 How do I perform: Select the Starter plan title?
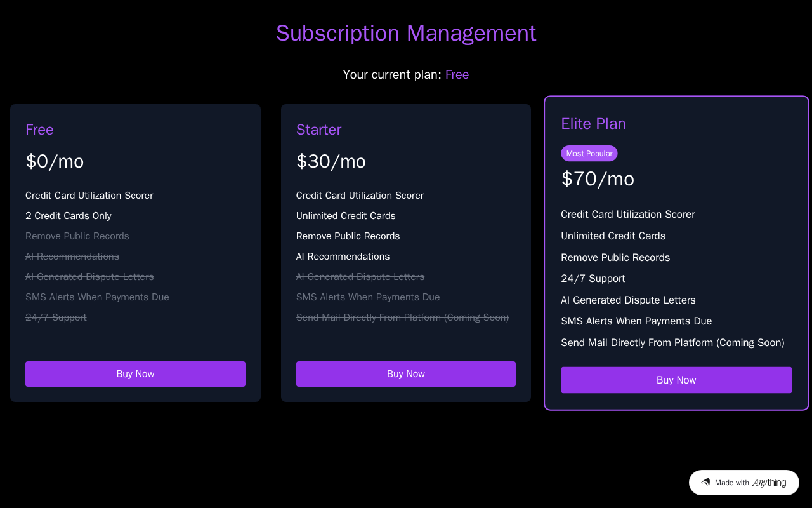click(x=318, y=130)
